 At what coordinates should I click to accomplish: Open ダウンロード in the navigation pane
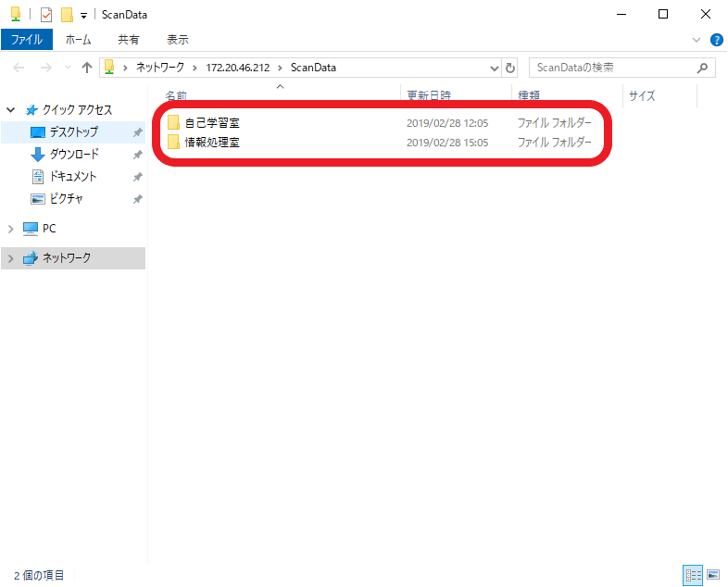[73, 154]
